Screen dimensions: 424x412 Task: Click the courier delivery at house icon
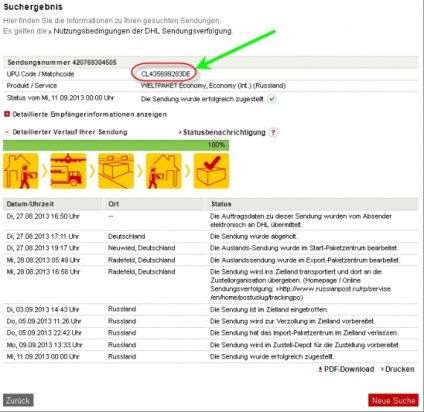point(164,171)
